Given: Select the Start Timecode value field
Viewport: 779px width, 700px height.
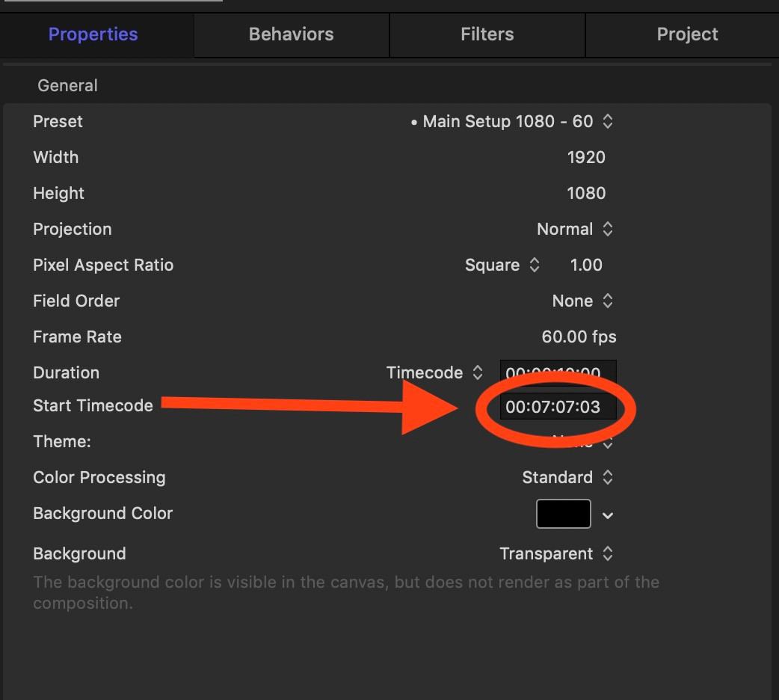Looking at the screenshot, I should (x=558, y=407).
